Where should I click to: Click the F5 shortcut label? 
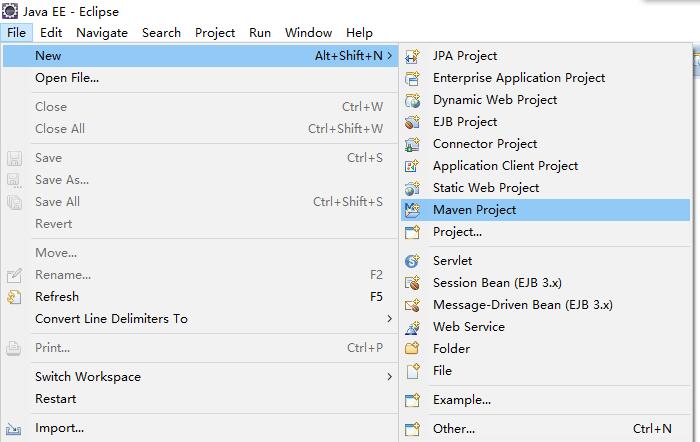376,297
